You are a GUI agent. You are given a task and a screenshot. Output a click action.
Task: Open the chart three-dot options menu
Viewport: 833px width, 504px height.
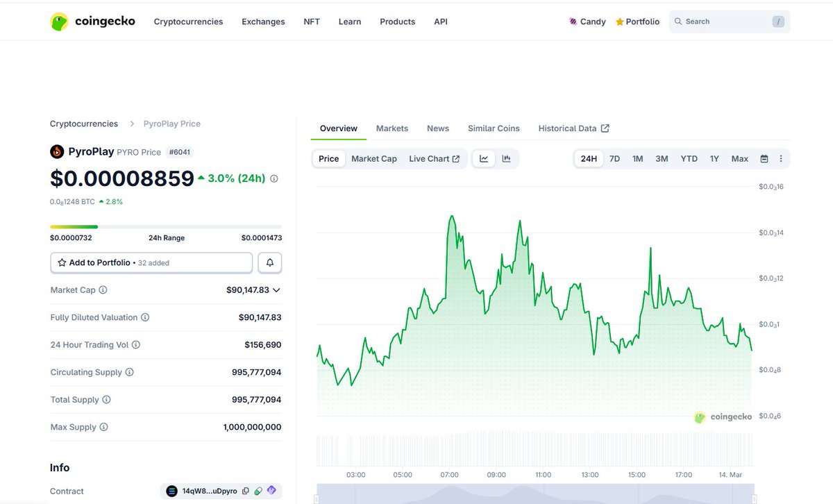click(x=780, y=158)
